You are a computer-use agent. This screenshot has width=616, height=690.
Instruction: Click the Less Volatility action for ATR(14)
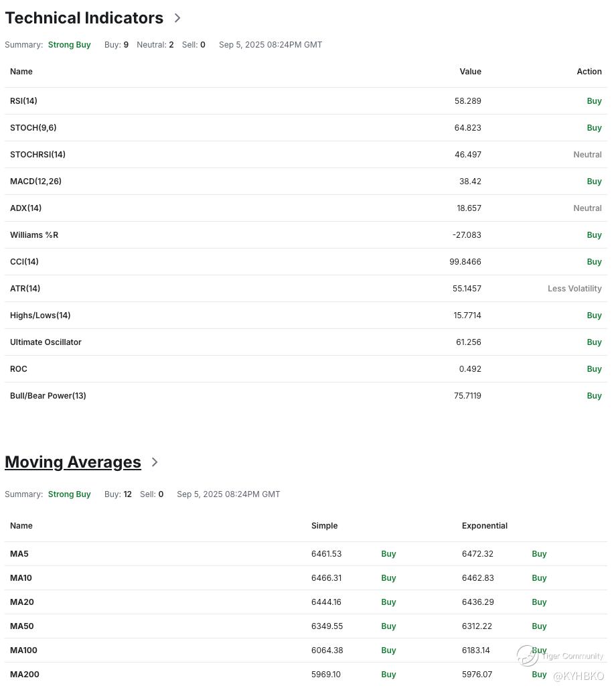point(574,289)
